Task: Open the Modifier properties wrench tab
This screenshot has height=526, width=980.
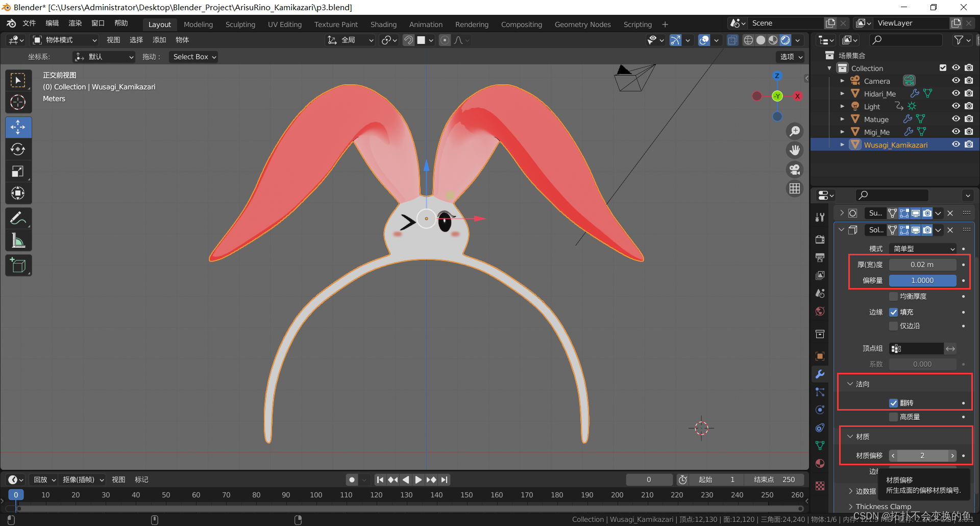Action: 820,374
